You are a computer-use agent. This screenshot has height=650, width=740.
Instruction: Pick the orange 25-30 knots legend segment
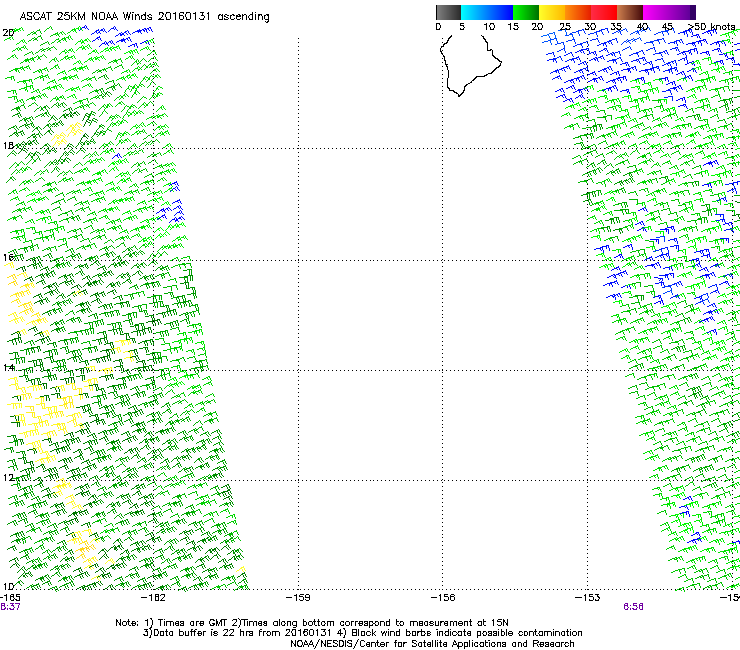(578, 12)
